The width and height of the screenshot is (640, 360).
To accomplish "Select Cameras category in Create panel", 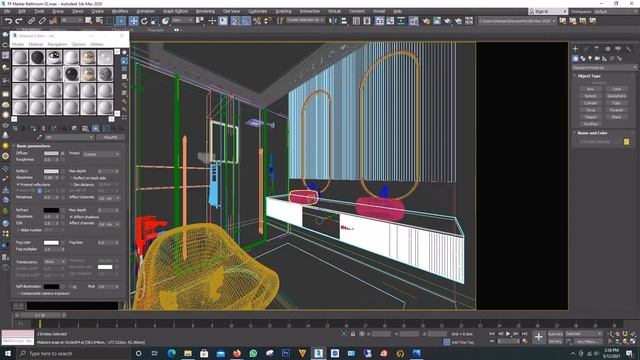I will [598, 59].
